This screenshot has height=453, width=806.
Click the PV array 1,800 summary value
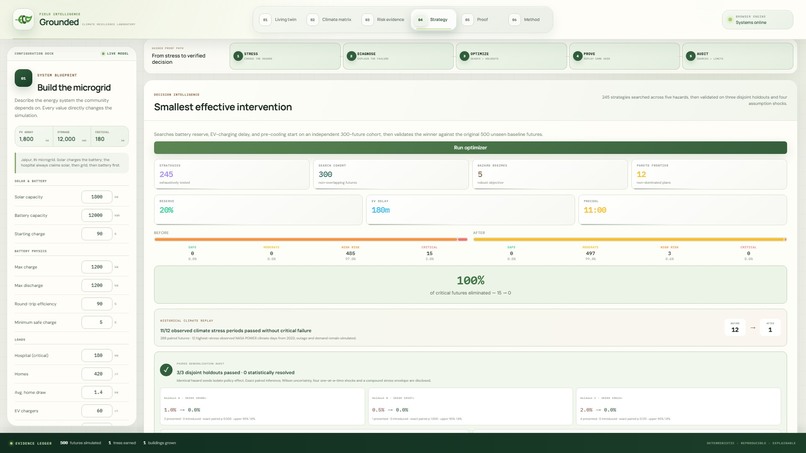pyautogui.click(x=26, y=139)
